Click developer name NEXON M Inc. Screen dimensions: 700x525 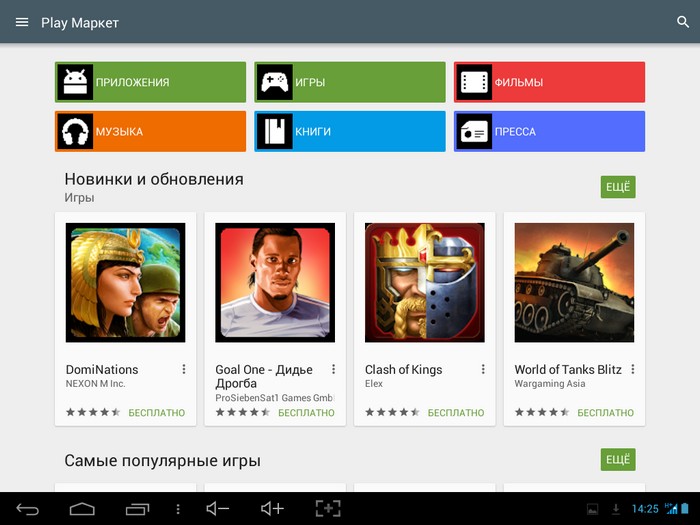[x=96, y=383]
